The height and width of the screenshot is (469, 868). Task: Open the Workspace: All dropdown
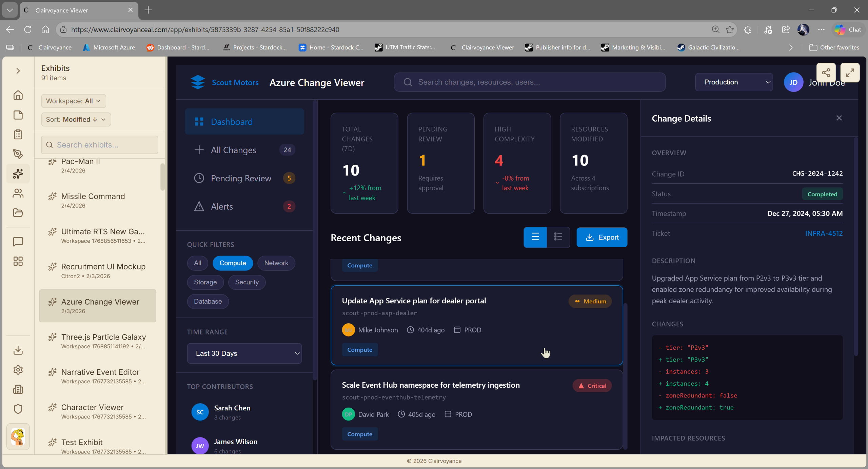[x=73, y=101]
